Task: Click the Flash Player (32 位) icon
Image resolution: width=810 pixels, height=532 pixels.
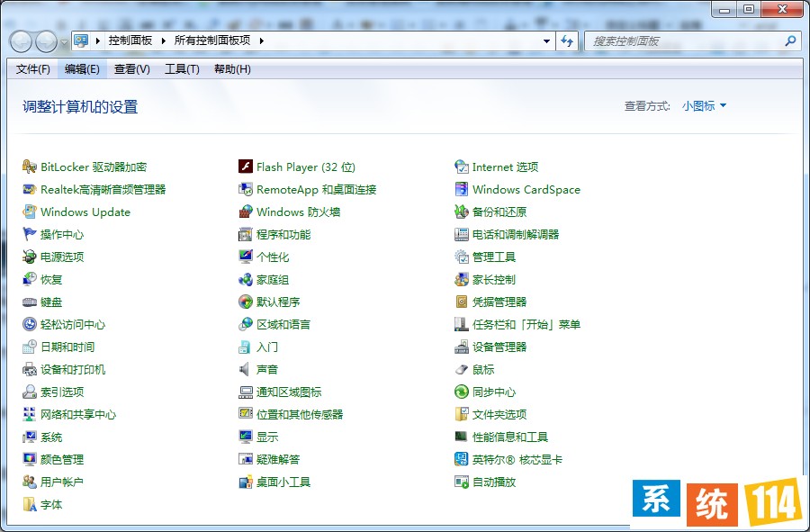Action: (x=246, y=167)
